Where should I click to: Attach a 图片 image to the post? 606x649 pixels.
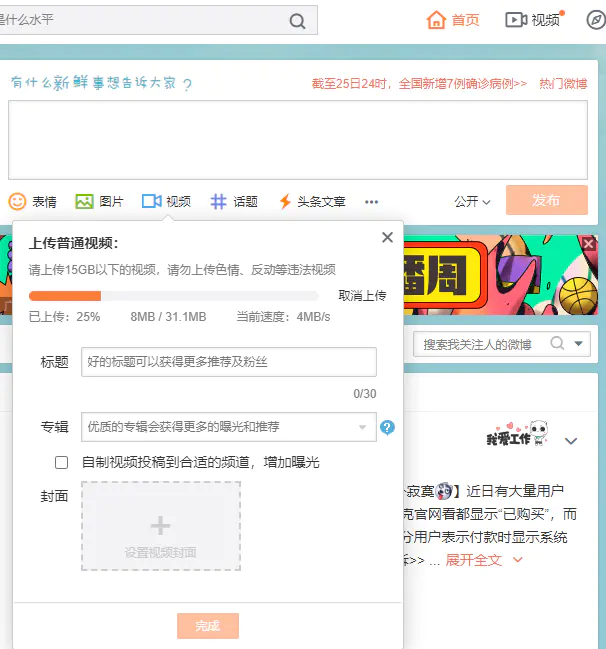tap(99, 202)
